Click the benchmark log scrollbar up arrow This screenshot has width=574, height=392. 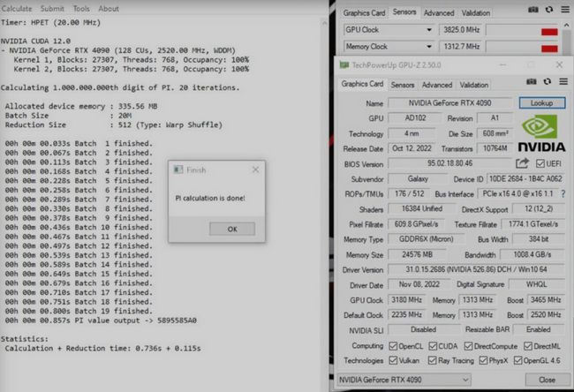pyautogui.click(x=324, y=23)
